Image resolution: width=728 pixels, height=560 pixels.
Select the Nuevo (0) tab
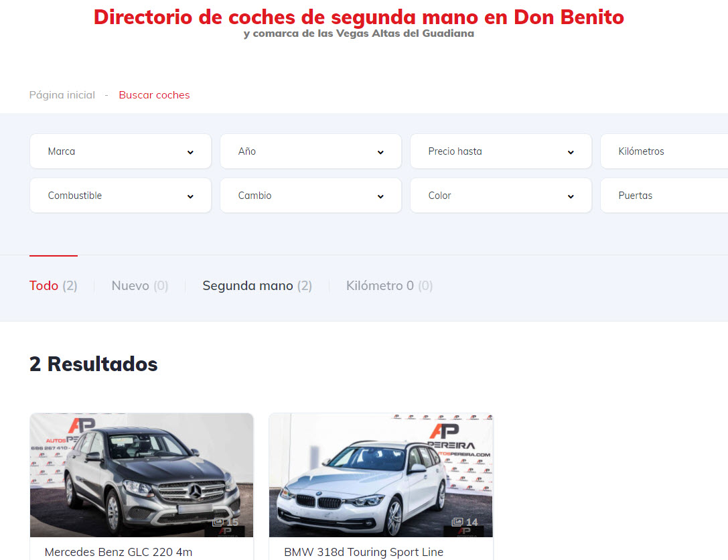(x=140, y=285)
